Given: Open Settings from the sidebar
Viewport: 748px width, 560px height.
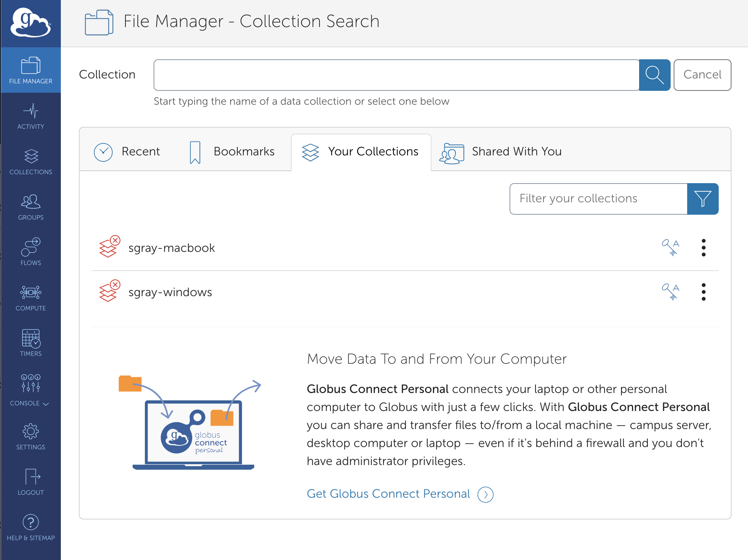Looking at the screenshot, I should 31,435.
